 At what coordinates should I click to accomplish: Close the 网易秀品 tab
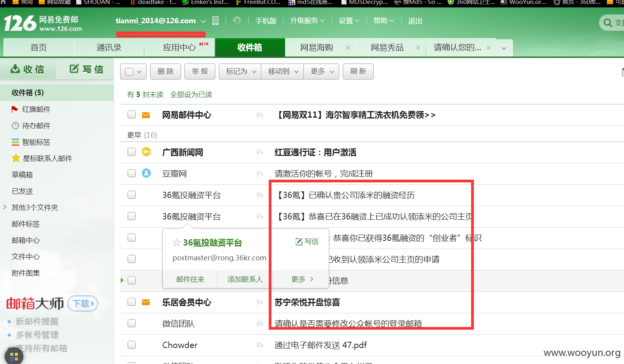click(418, 48)
